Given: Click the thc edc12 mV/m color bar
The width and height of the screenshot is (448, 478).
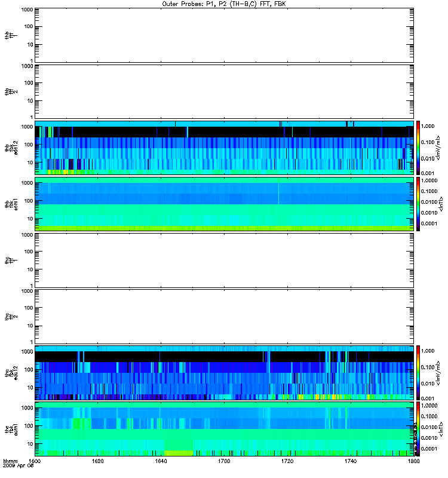Looking at the screenshot, I should [418, 373].
